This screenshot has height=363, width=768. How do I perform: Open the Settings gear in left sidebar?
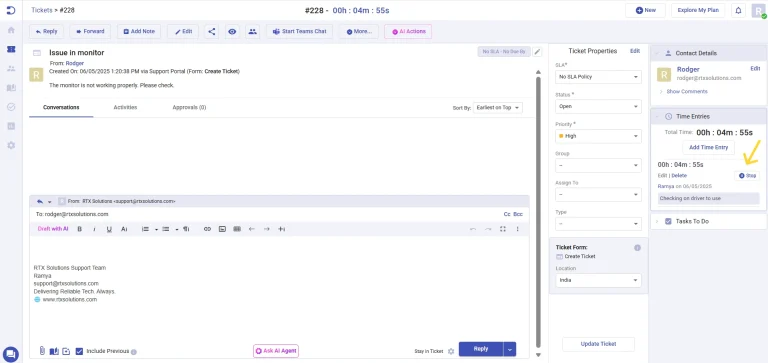pos(11,145)
